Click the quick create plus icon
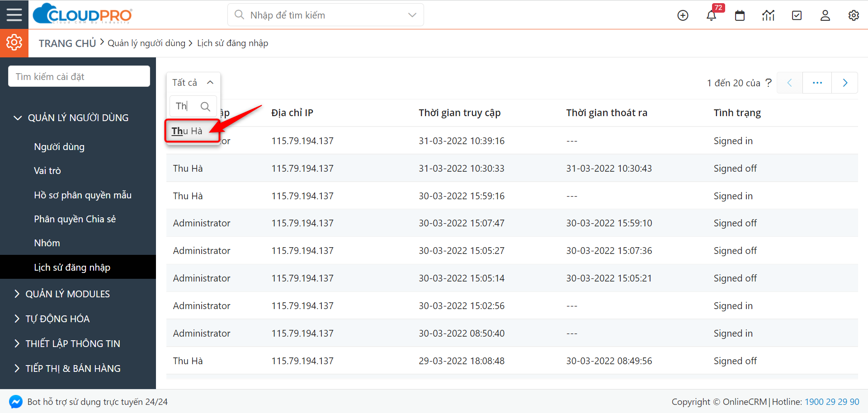868x413 pixels. pos(683,15)
